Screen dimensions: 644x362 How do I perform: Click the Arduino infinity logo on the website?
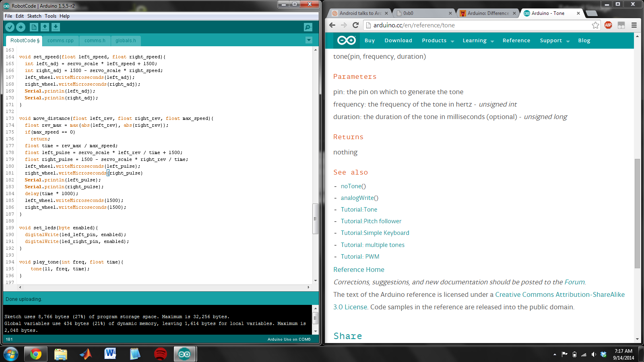(x=347, y=40)
